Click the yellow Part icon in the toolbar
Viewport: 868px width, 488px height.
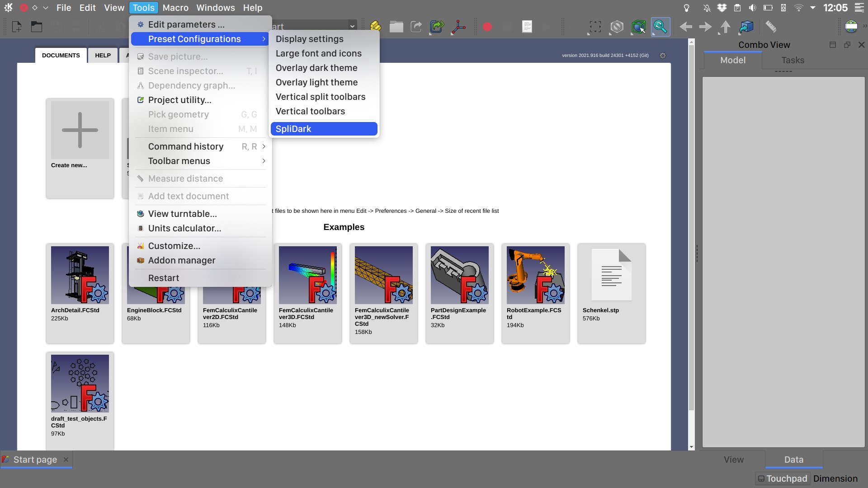click(376, 27)
